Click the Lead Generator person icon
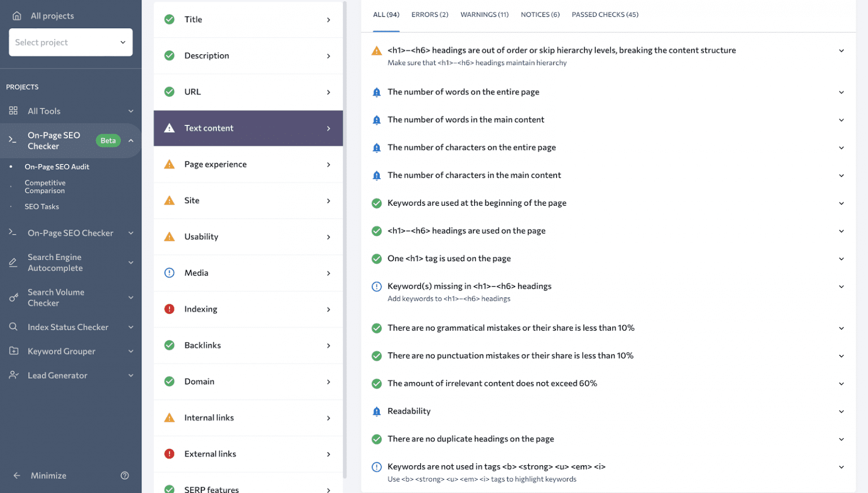Viewport: 868px width, 493px height. tap(14, 375)
